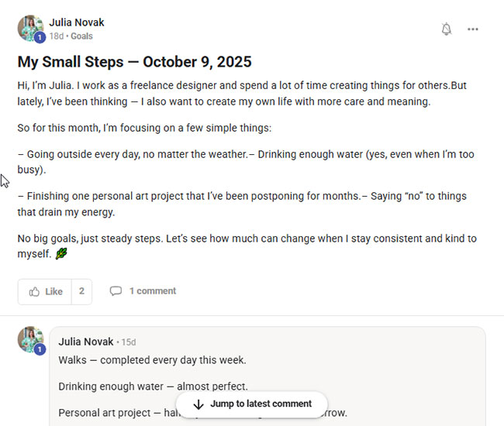Open Julia Novak's profile from post header
The image size is (504, 426).
[76, 22]
